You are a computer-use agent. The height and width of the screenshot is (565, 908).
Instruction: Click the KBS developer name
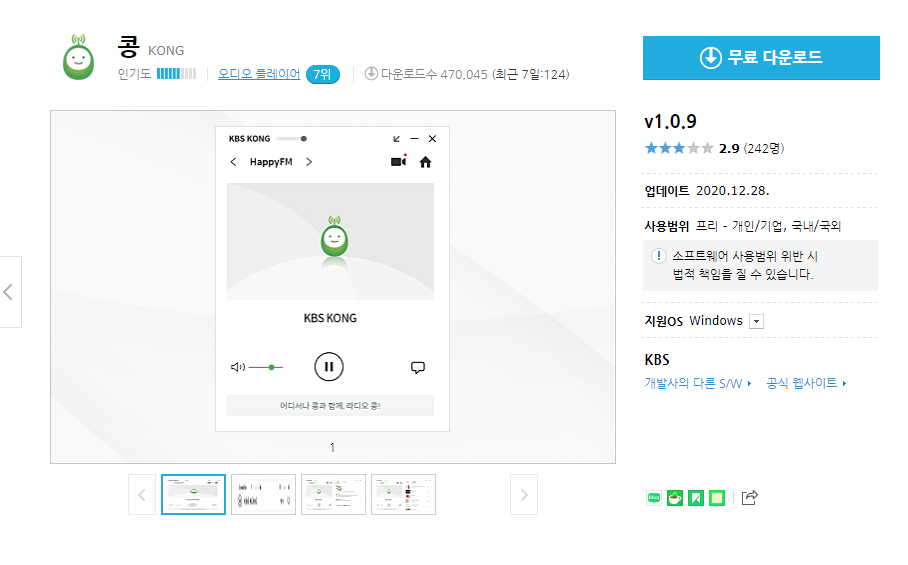(x=657, y=359)
